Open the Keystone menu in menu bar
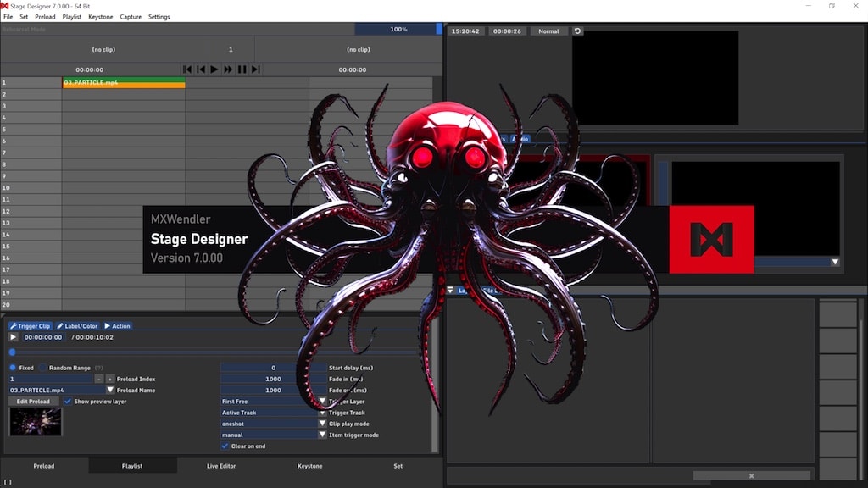868x488 pixels. [100, 17]
